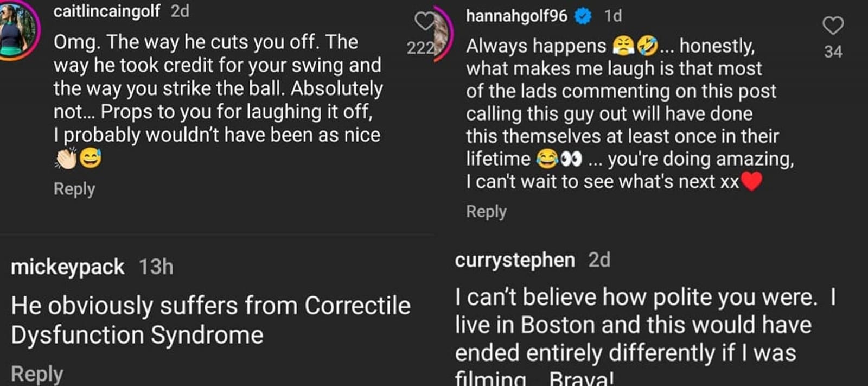This screenshot has height=386, width=868.
Task: Open mickeypack's profile via username
Action: click(x=68, y=267)
